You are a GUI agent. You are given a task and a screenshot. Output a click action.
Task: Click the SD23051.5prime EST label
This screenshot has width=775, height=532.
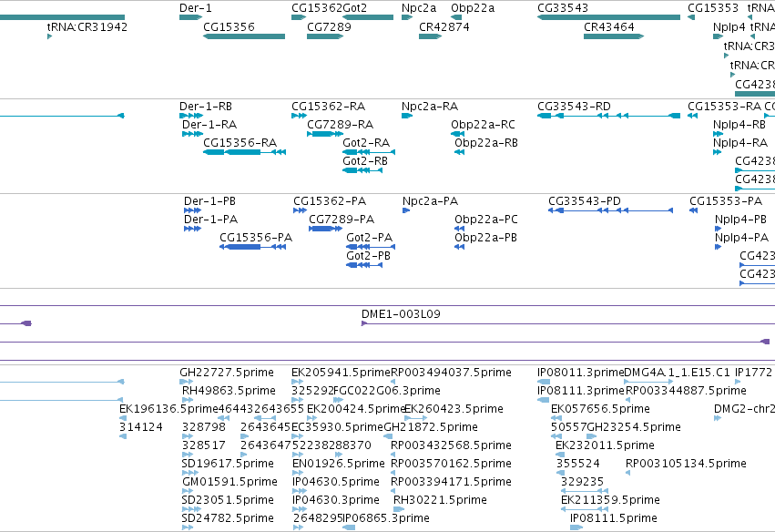click(228, 500)
